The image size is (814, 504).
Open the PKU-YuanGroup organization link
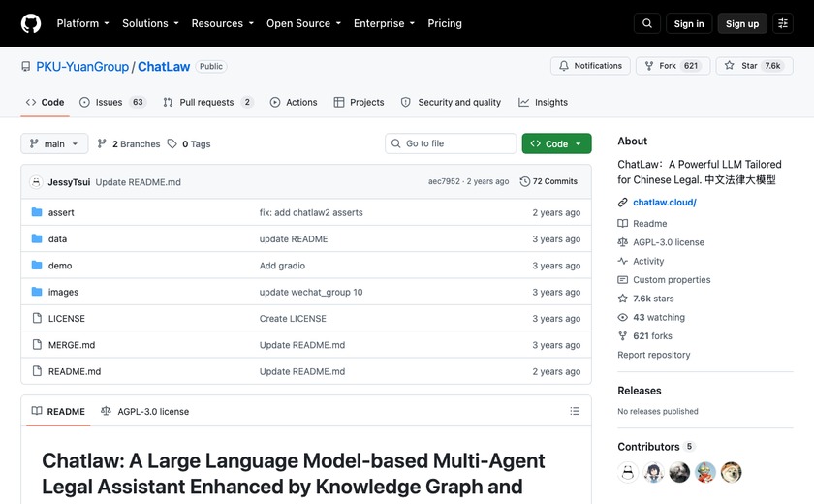tap(82, 67)
